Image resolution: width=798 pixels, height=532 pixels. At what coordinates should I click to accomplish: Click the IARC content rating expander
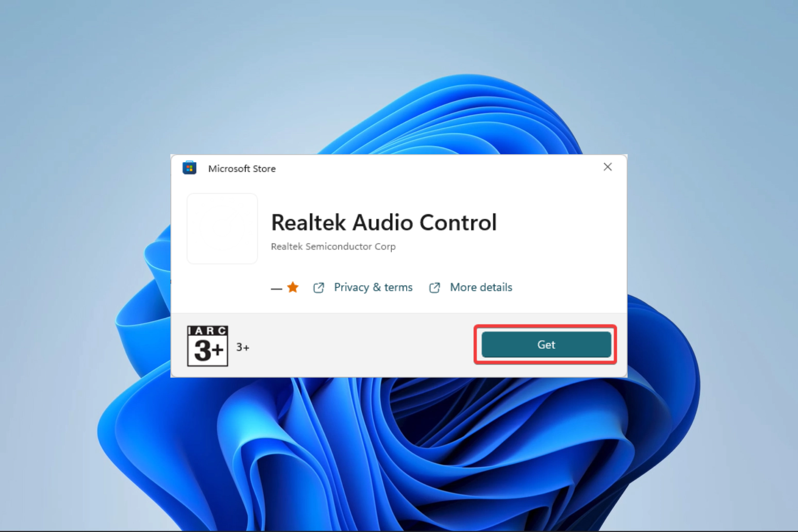pyautogui.click(x=209, y=346)
